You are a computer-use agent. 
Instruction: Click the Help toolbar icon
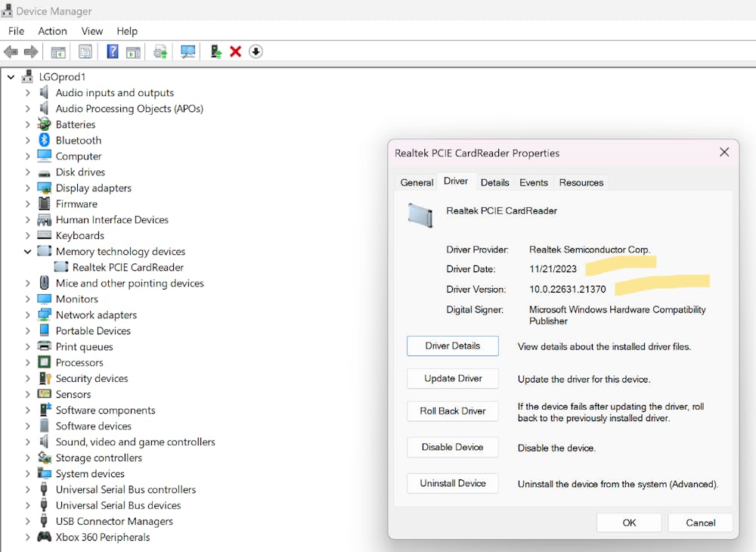pyautogui.click(x=112, y=51)
